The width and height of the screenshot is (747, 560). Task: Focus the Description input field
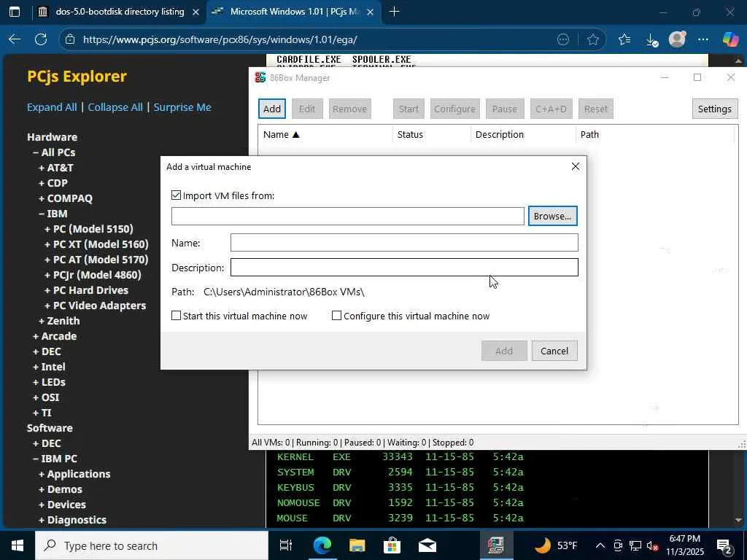[404, 267]
